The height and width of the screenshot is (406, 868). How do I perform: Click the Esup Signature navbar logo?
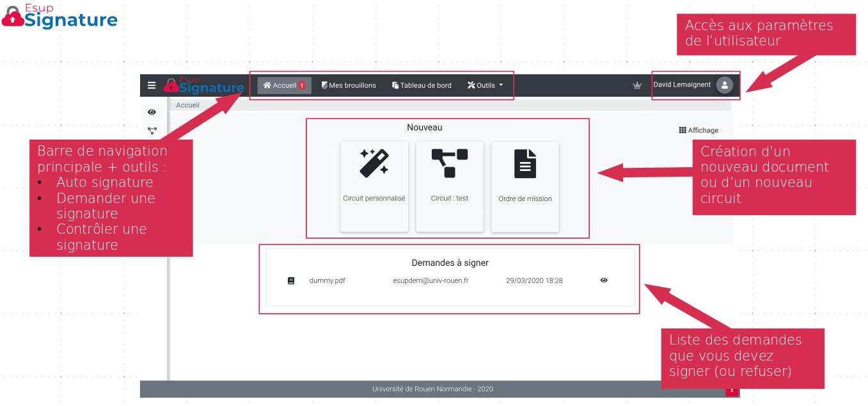click(x=204, y=85)
